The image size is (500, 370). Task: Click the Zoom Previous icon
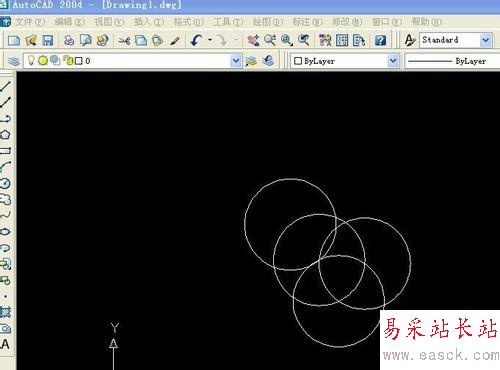click(303, 40)
